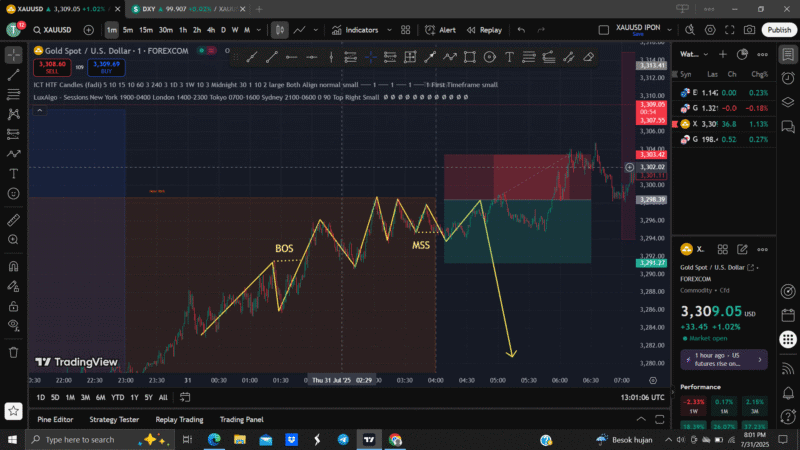
Task: Click the Publish button
Action: tap(778, 30)
